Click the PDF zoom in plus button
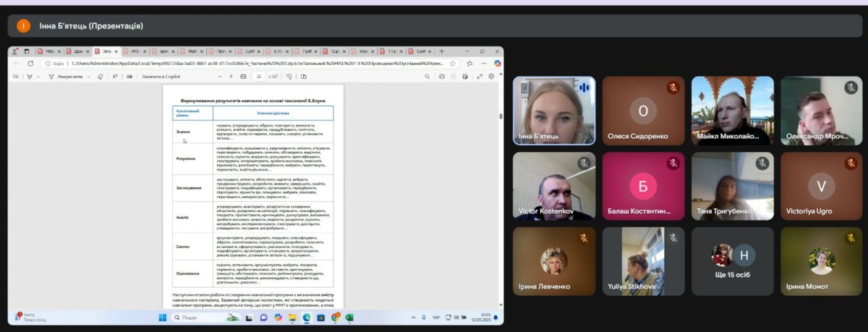Viewport: 868px width, 332px height. [x=231, y=76]
